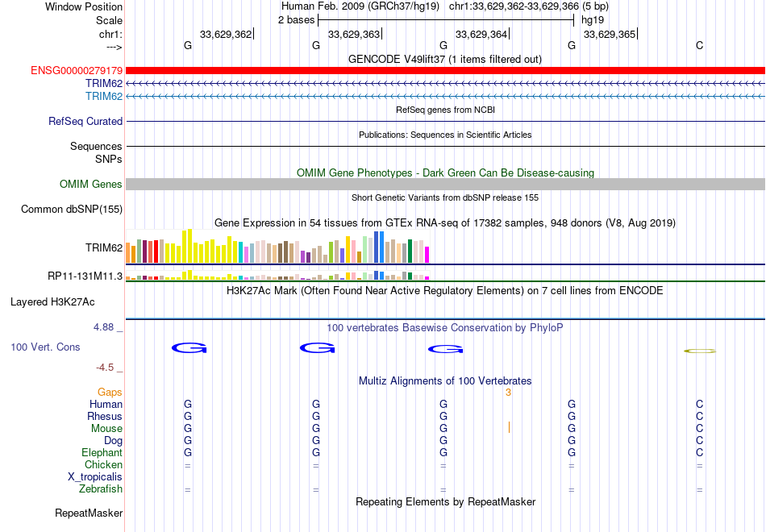Click the Human Feb. 2009 (GRCh37/hg19) assembly text
Screen dimensions: 766x532
click(x=360, y=6)
